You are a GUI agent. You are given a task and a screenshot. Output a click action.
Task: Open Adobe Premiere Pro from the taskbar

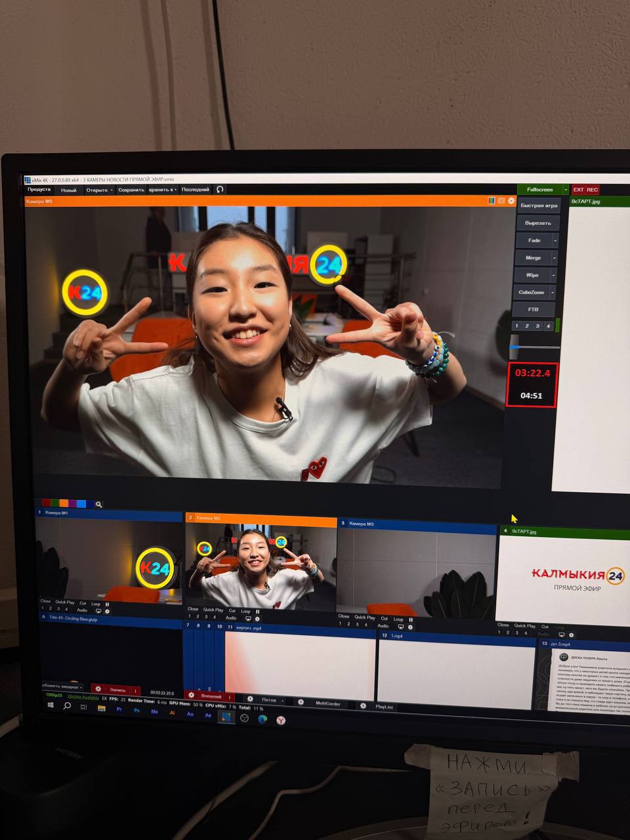[x=119, y=710]
